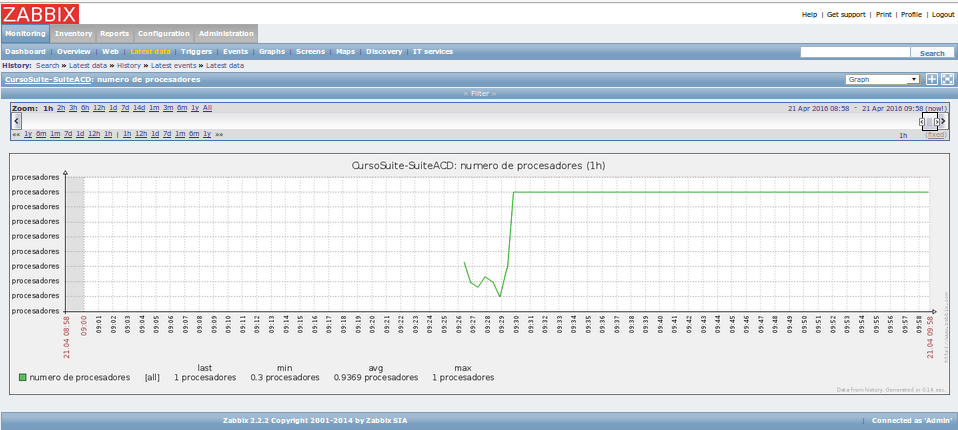Open the Graph view dropdown

point(883,79)
